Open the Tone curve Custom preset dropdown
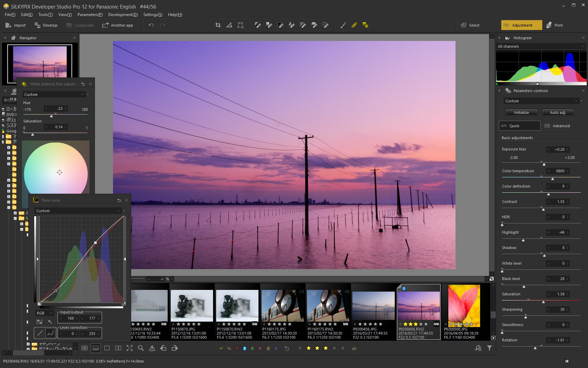 (x=78, y=211)
